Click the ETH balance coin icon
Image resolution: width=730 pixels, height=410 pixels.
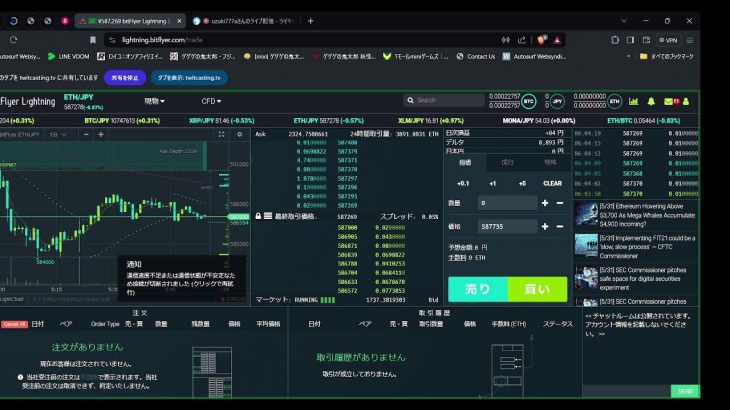click(616, 101)
